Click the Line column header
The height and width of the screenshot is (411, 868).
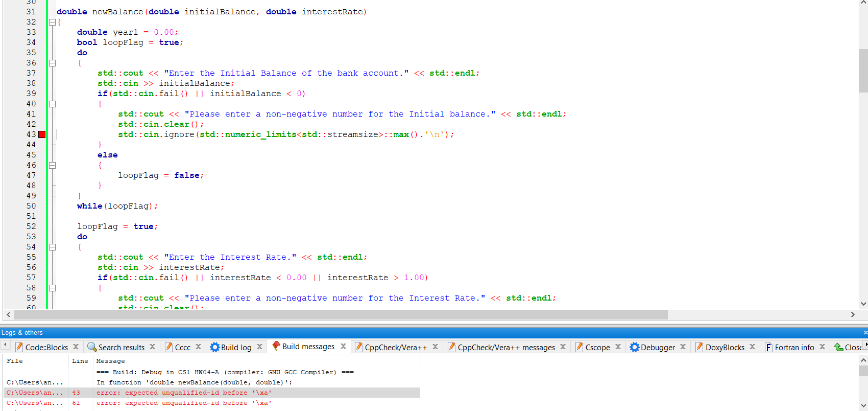(x=81, y=361)
